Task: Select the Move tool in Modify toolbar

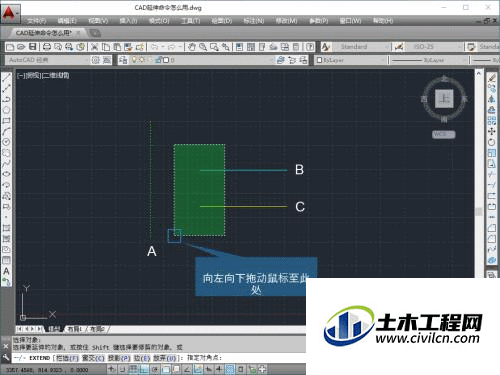Action: click(x=492, y=131)
